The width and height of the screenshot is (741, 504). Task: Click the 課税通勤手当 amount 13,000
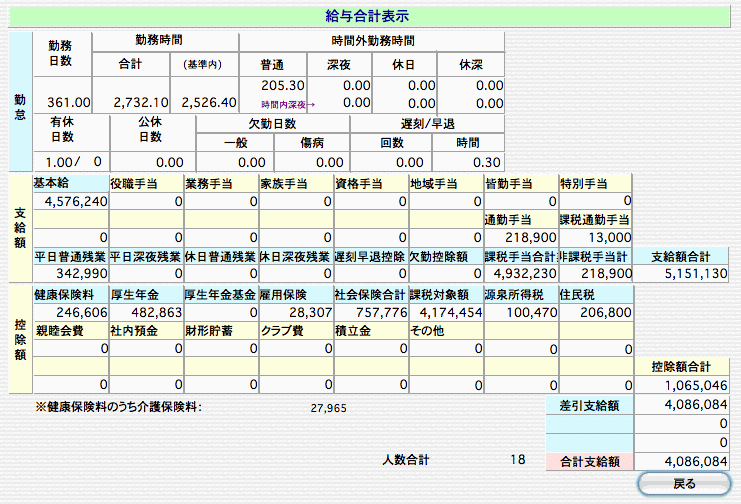[596, 237]
